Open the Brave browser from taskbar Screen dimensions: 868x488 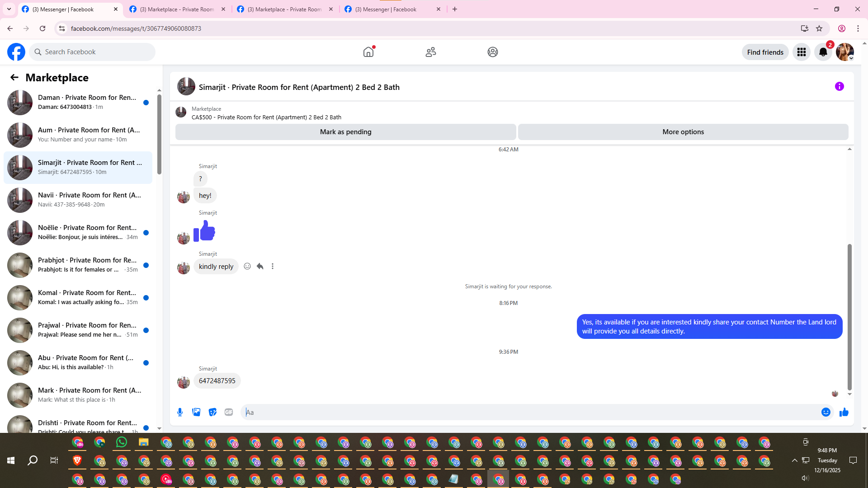77,460
